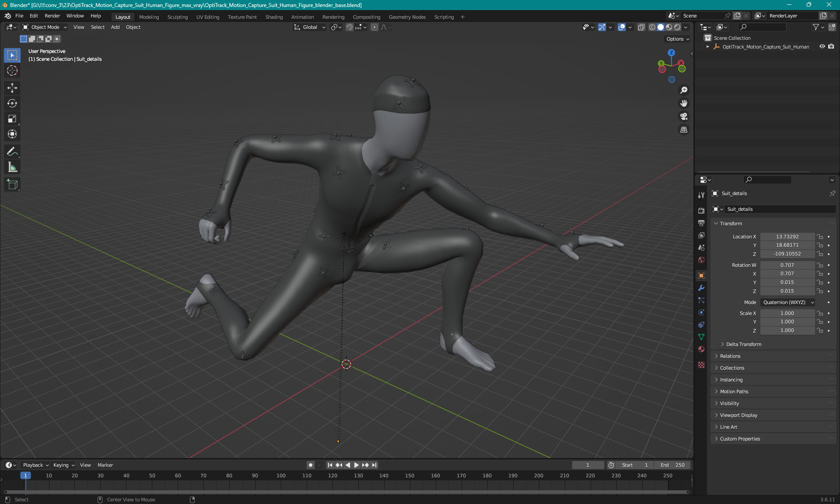Pick the Annotate pencil tool
This screenshot has width=840, height=504.
click(12, 152)
